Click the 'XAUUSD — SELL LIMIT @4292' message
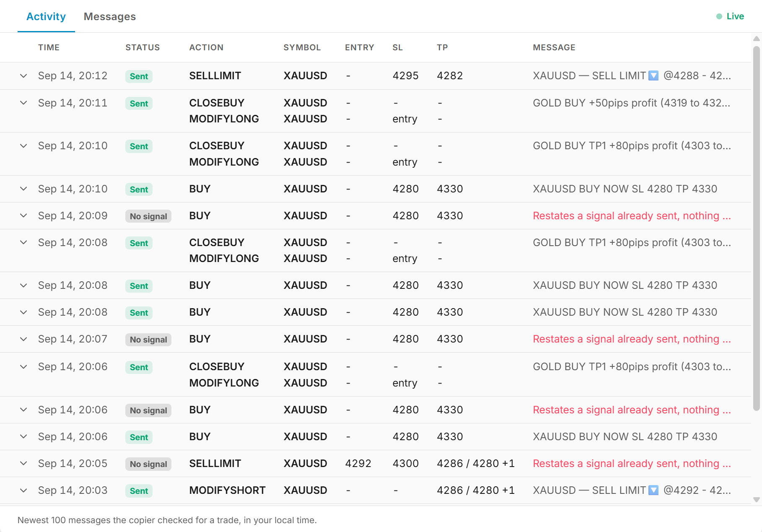 [x=632, y=490]
